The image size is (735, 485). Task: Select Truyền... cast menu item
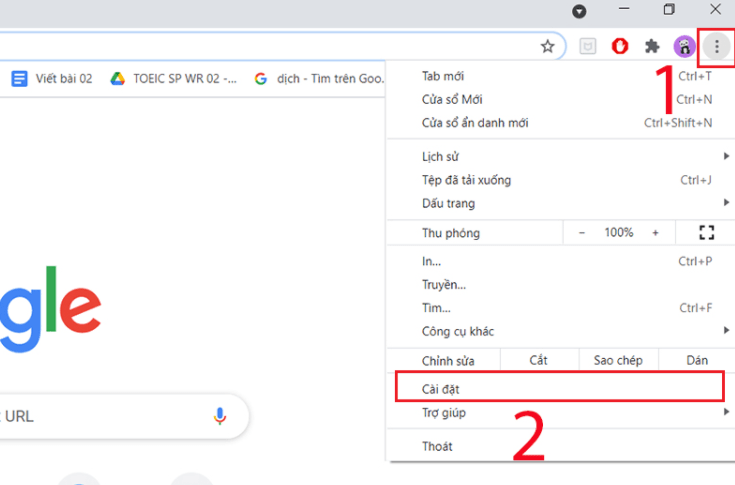coord(561,284)
